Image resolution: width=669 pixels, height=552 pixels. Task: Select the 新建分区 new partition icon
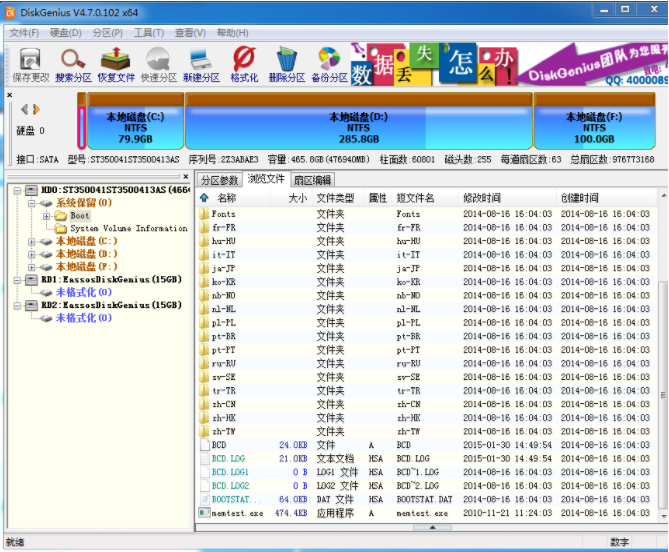(201, 64)
